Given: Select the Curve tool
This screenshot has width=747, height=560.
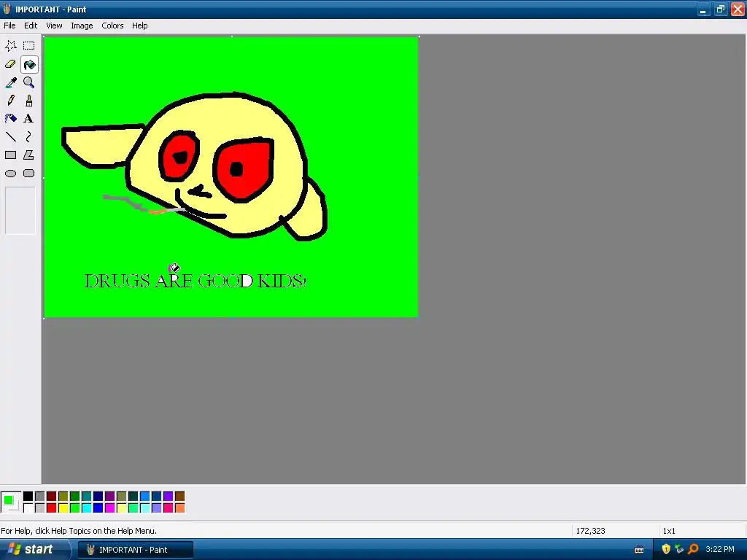Looking at the screenshot, I should (29, 136).
